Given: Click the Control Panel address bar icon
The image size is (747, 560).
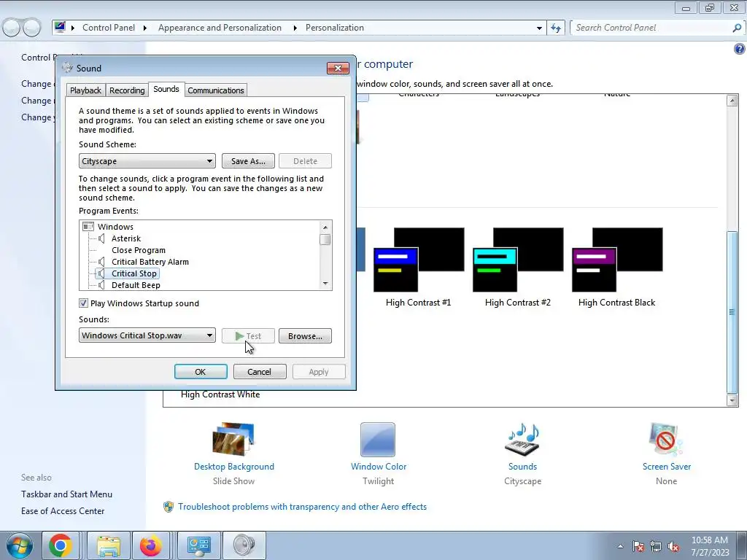Looking at the screenshot, I should click(60, 27).
